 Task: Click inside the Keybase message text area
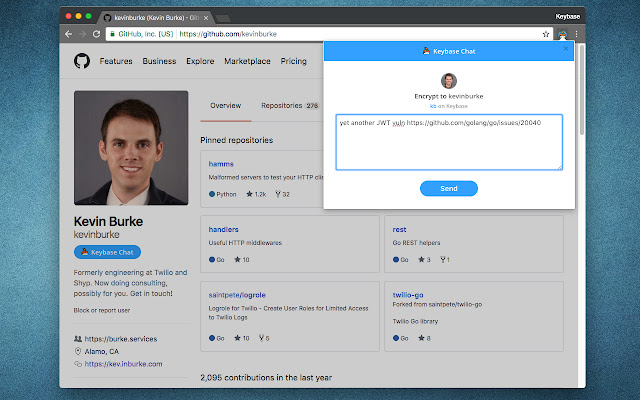tap(449, 142)
